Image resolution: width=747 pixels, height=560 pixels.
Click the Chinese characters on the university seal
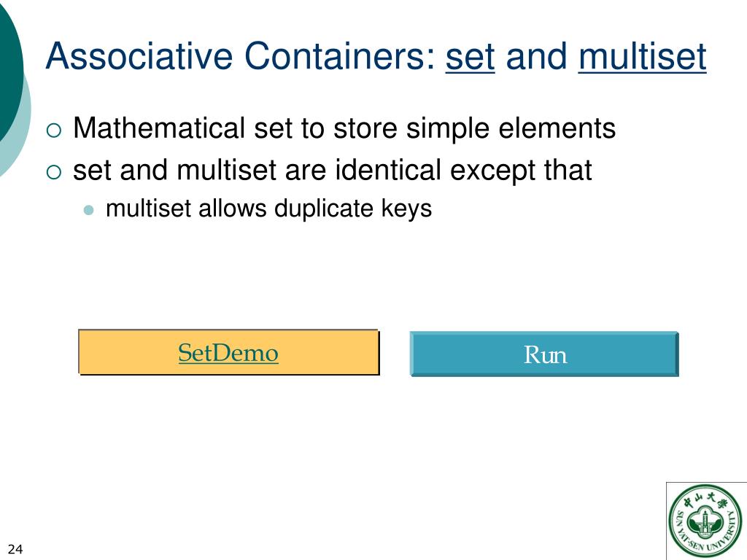pyautogui.click(x=705, y=500)
